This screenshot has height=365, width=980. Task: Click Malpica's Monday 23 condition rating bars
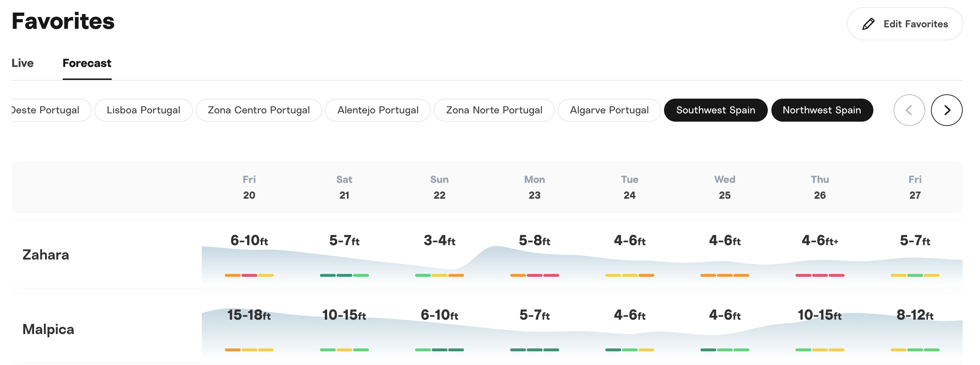point(535,350)
